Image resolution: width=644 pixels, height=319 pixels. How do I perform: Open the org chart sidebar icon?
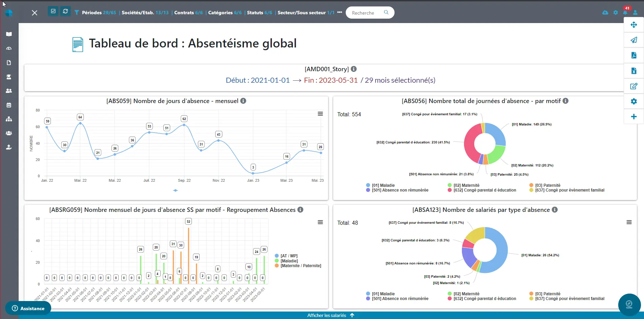click(9, 119)
